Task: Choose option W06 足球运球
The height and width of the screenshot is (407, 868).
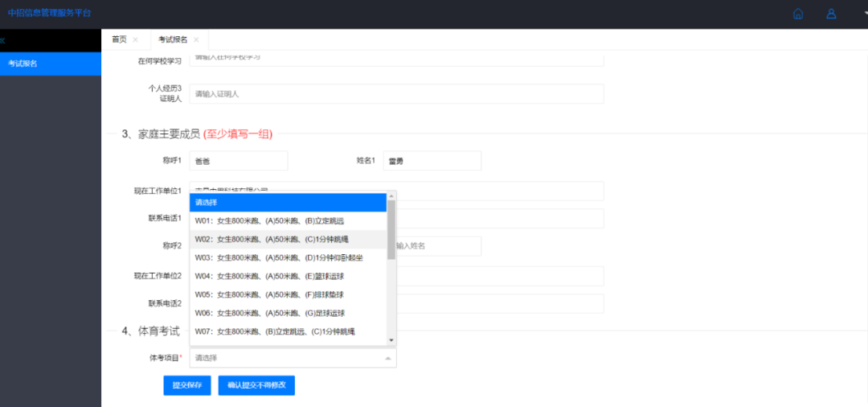Action: tap(288, 313)
